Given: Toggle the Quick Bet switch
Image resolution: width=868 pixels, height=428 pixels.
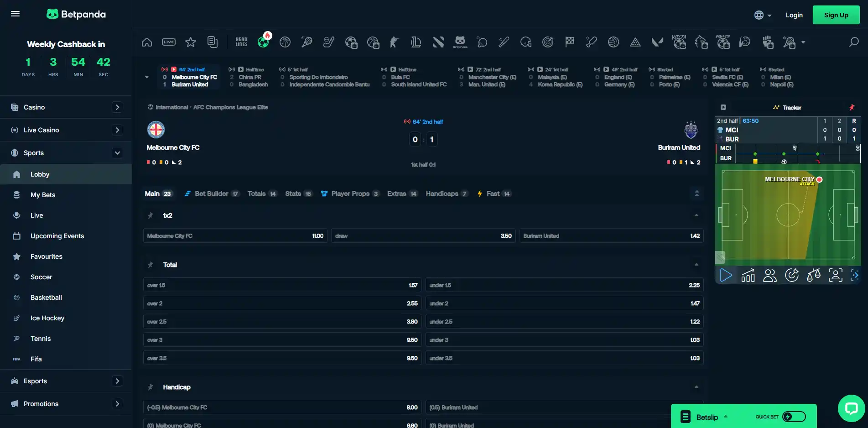Looking at the screenshot, I should (x=794, y=417).
